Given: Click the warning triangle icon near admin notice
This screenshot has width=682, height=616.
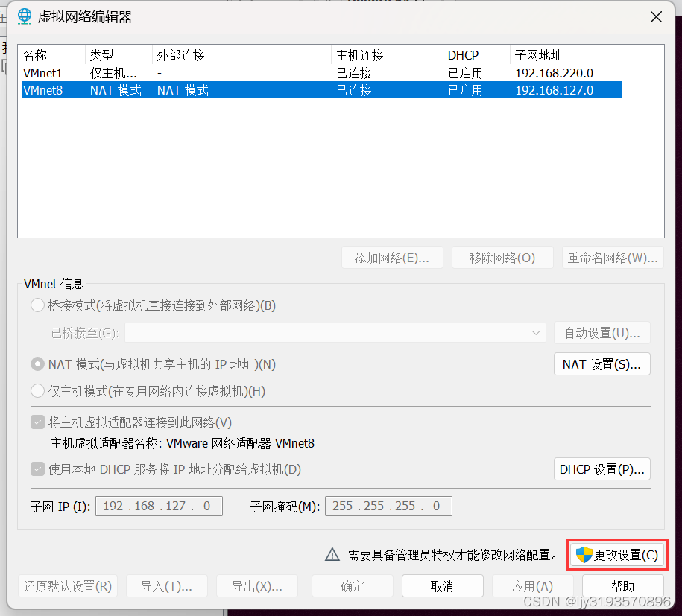Looking at the screenshot, I should tap(332, 555).
